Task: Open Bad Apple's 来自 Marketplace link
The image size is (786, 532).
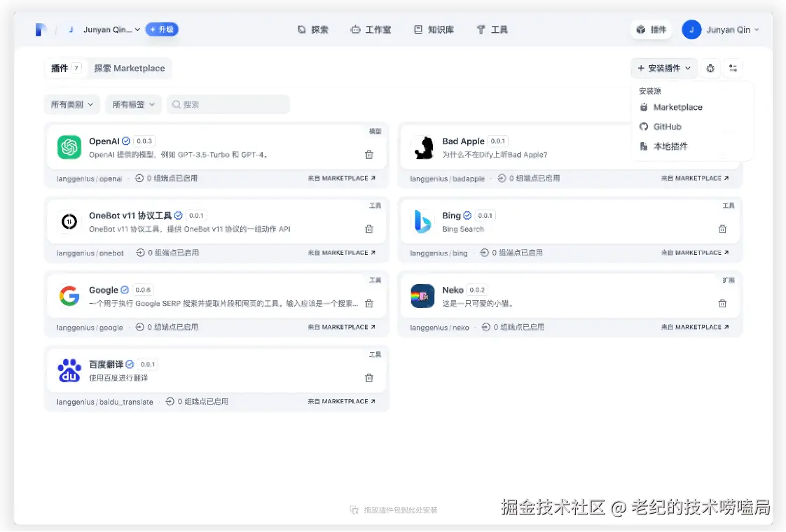Action: click(695, 178)
